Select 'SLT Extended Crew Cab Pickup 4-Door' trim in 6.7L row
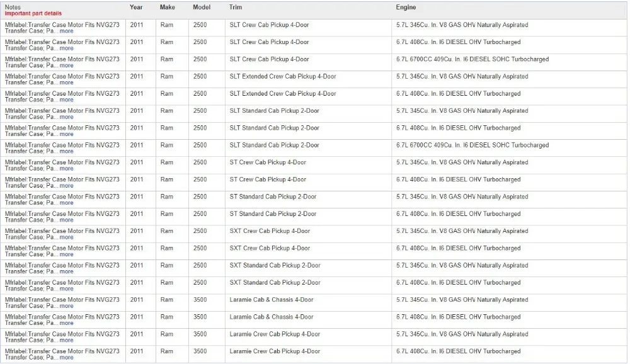Viewport: 630px width, 364px height. click(283, 94)
